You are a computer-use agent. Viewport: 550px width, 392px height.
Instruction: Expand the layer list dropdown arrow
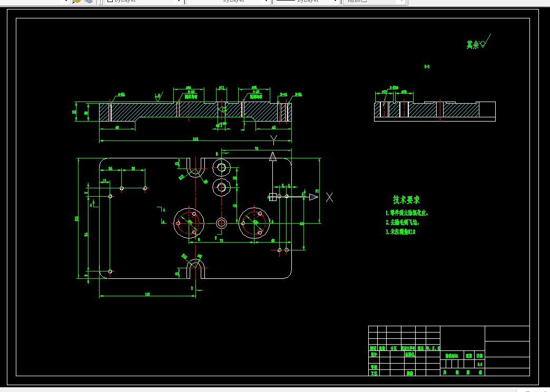click(x=66, y=2)
